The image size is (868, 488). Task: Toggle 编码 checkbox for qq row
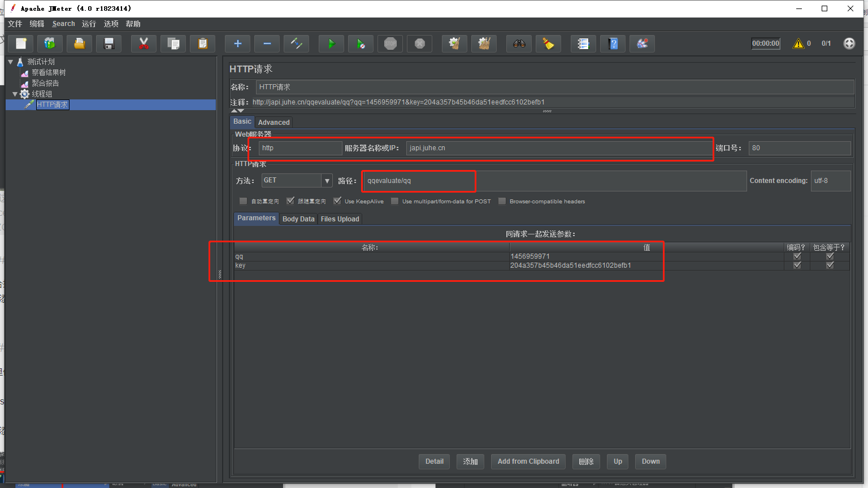coord(797,256)
